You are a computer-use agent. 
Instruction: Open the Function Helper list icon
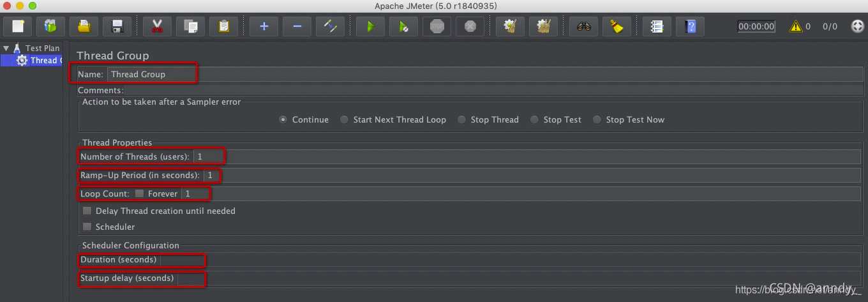657,27
